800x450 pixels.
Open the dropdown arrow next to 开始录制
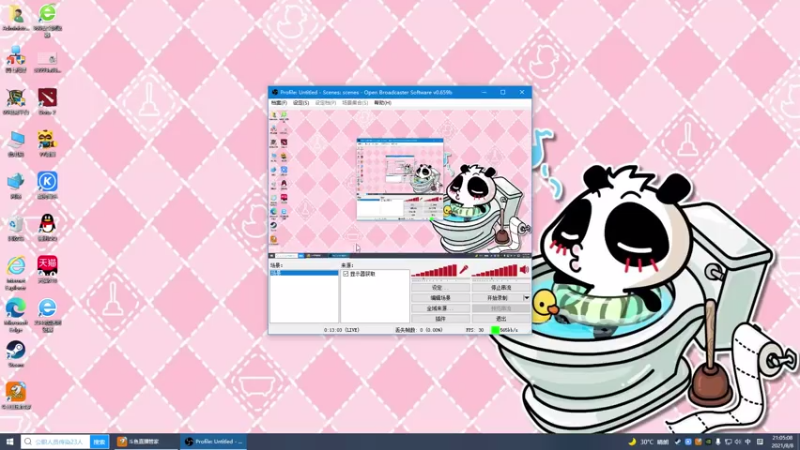[527, 297]
